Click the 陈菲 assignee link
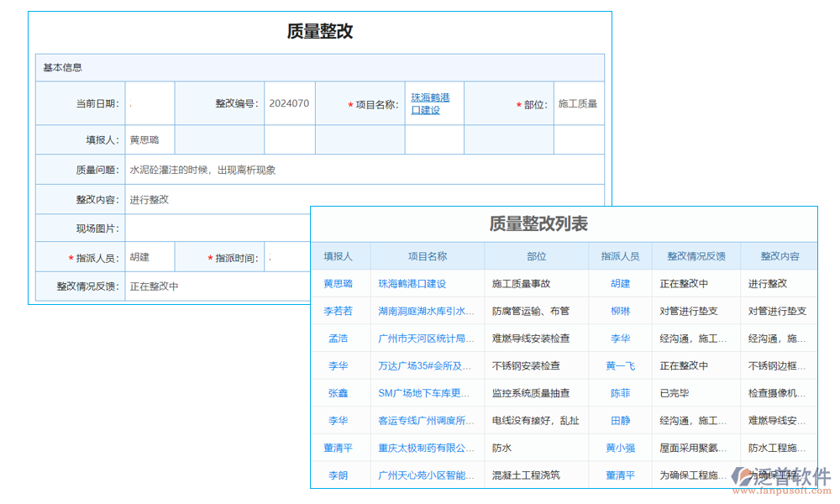Screen dimensions: 840x504 tap(620, 392)
